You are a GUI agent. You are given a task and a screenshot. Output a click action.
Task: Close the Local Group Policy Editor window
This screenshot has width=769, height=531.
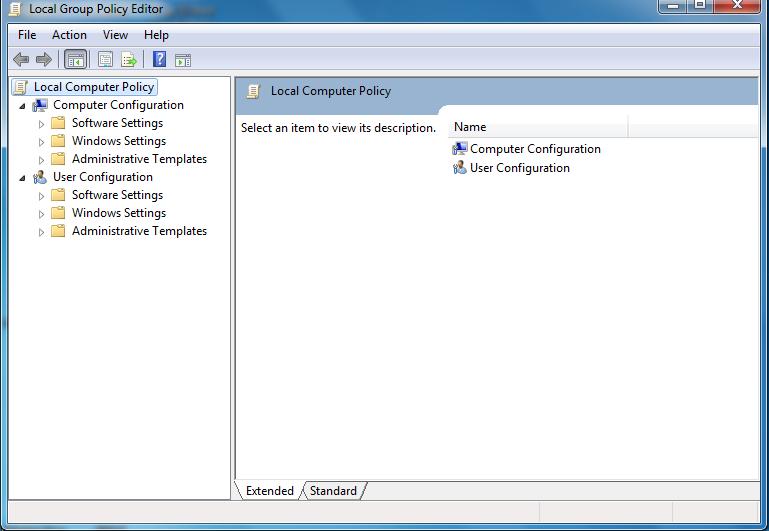[737, 6]
